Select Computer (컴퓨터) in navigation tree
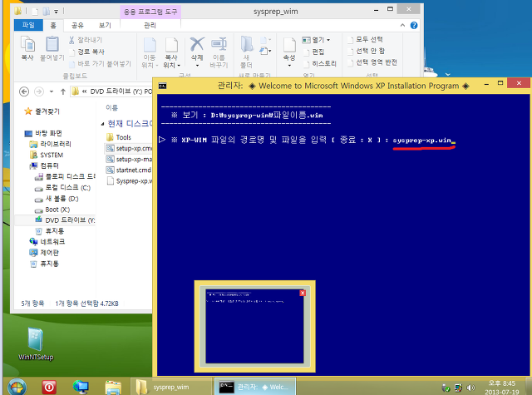This screenshot has height=395, width=532. (44, 166)
